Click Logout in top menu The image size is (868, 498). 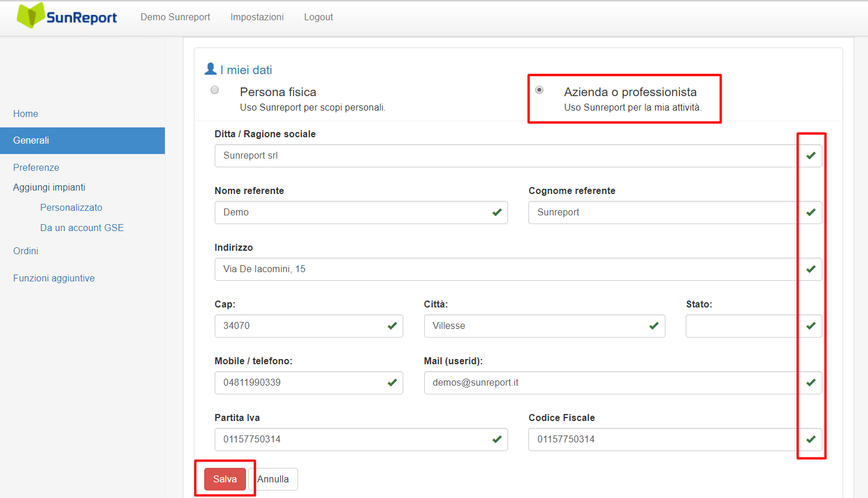(x=318, y=17)
